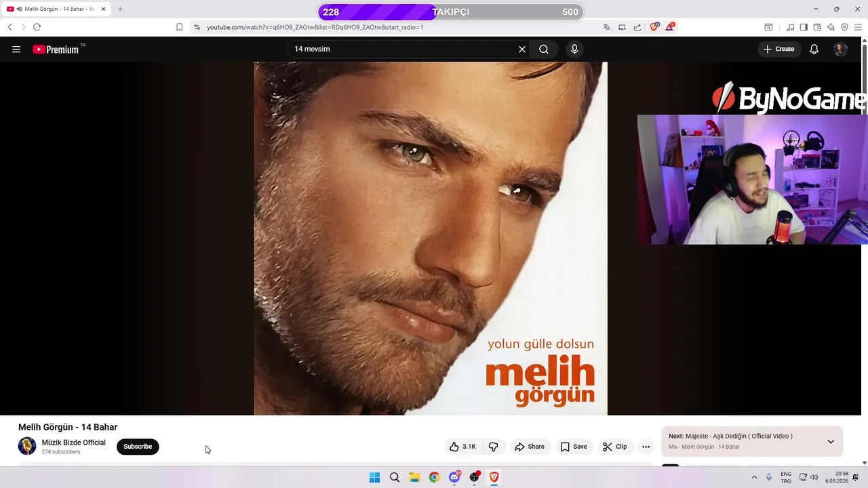Open Brave Shields lion icon
The height and width of the screenshot is (488, 868).
(654, 27)
